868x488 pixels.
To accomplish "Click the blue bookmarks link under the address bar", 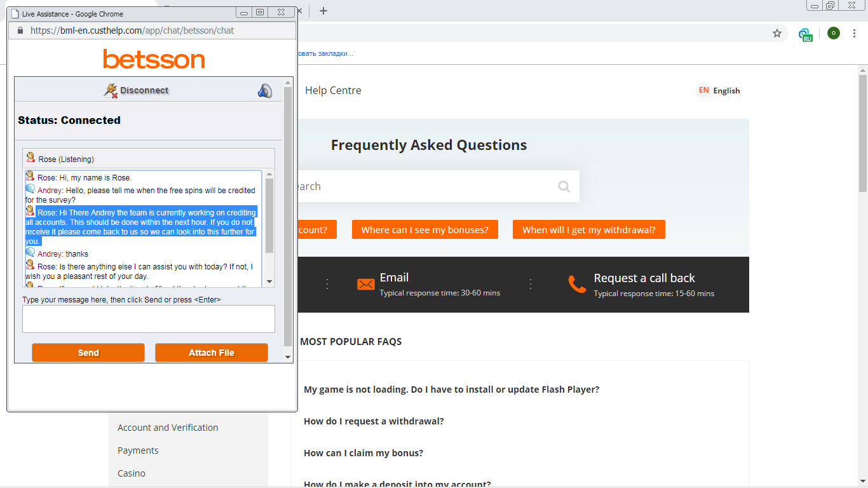I will click(x=325, y=53).
